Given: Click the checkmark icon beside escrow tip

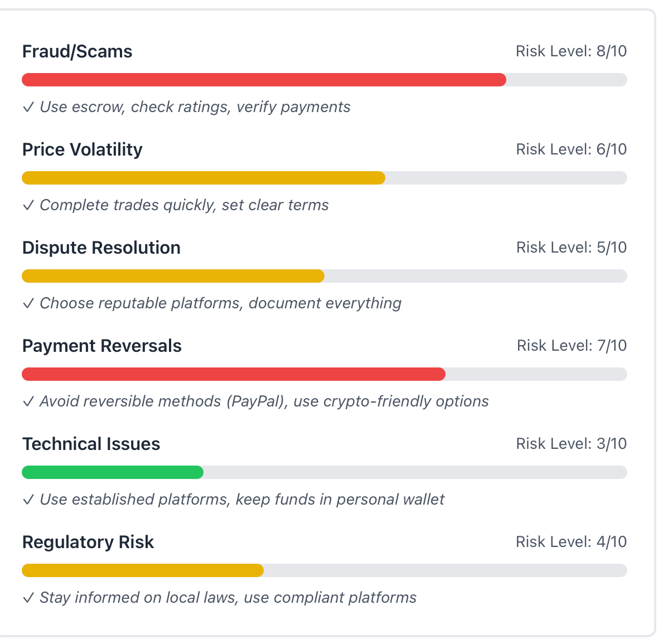Looking at the screenshot, I should click(28, 107).
